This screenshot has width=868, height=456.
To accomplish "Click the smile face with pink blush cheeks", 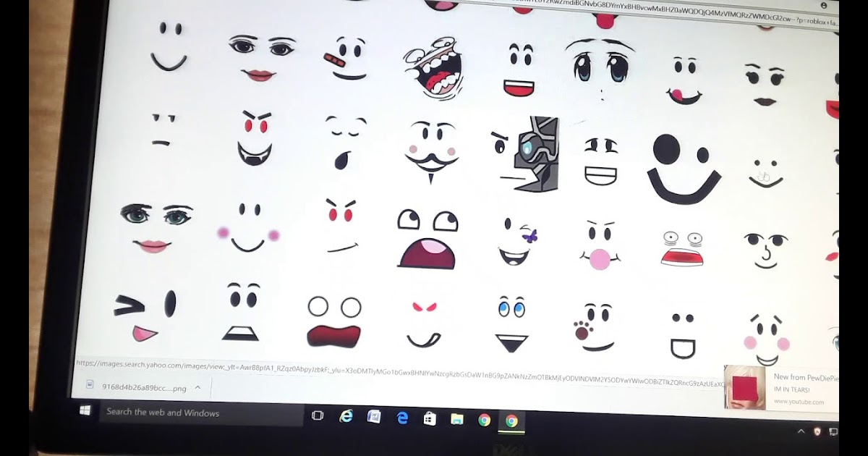I will tap(247, 227).
